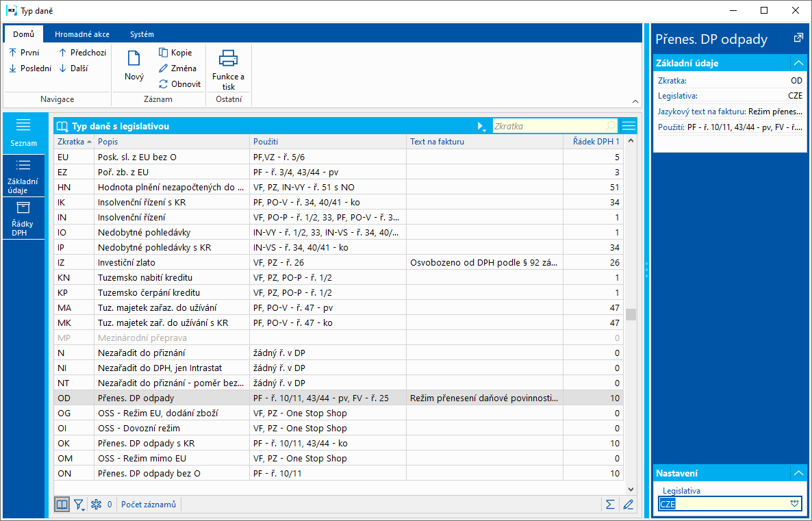Click the pencil edit icon in the status bar
Viewport: 812px width, 521px height.
pyautogui.click(x=628, y=505)
